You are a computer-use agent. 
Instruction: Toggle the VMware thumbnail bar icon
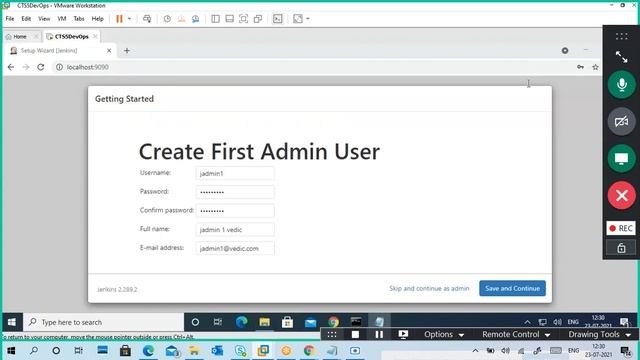pos(229,19)
